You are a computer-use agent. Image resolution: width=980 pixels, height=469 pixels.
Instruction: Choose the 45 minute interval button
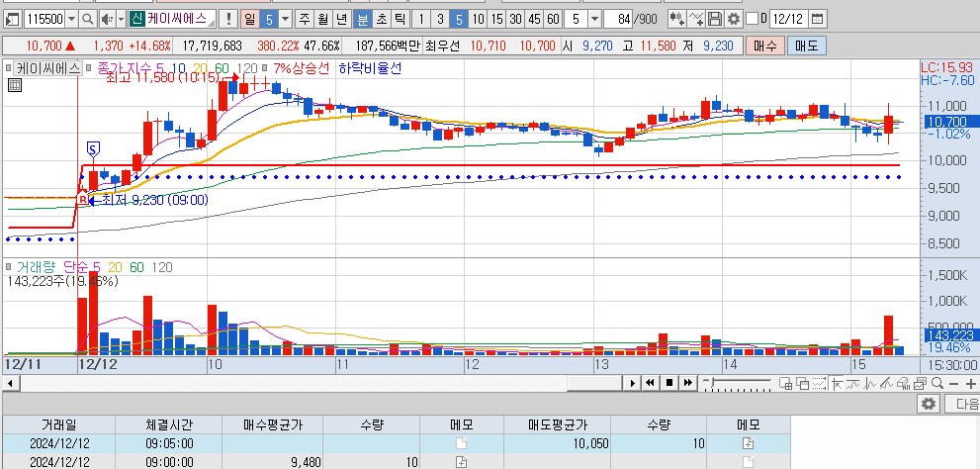tap(534, 19)
